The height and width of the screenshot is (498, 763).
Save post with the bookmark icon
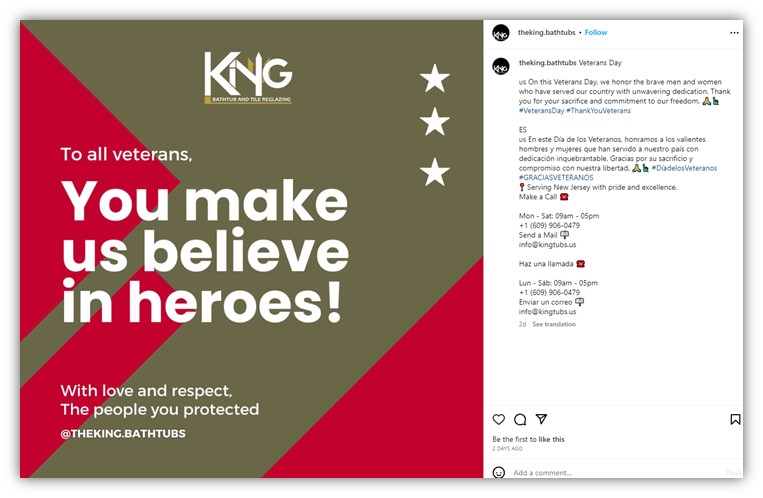(x=735, y=419)
